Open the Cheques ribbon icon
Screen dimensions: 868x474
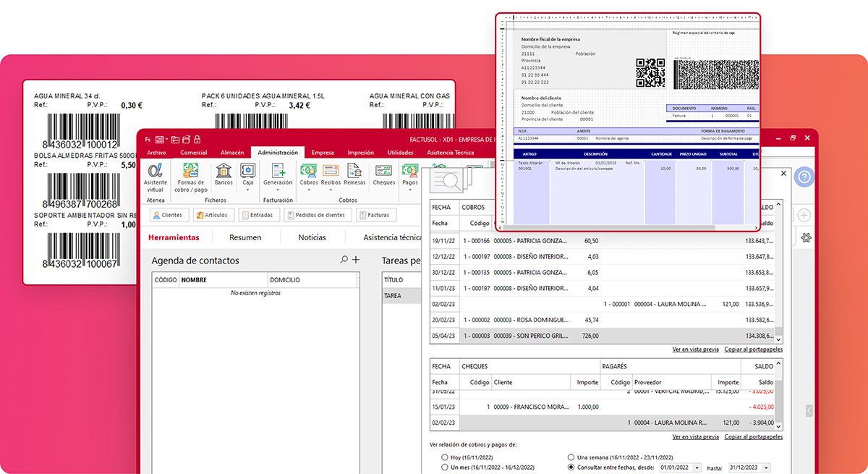[384, 172]
